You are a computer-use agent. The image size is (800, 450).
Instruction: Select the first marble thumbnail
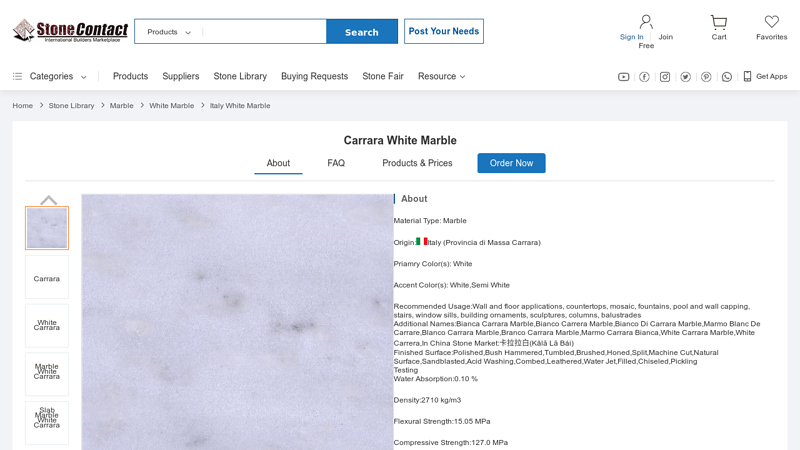click(x=47, y=228)
